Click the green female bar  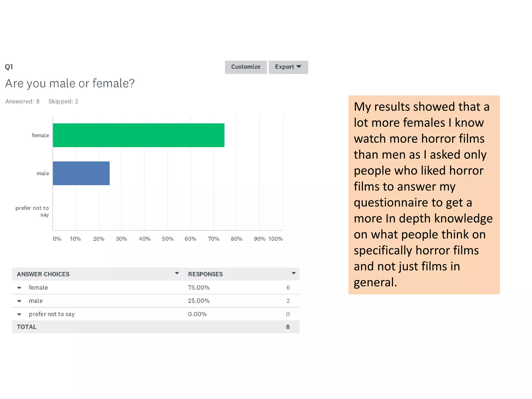(x=138, y=135)
